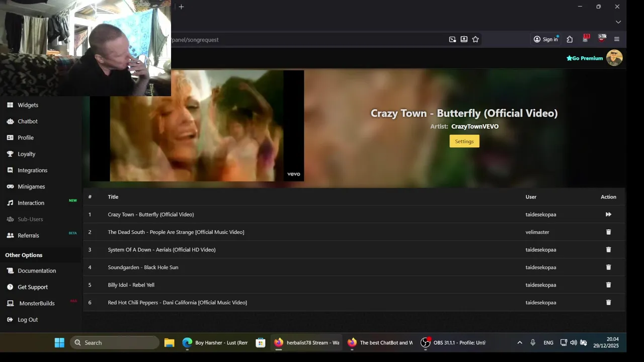Image resolution: width=644 pixels, height=362 pixels.
Task: Open the volume tray icon
Action: pos(574,342)
